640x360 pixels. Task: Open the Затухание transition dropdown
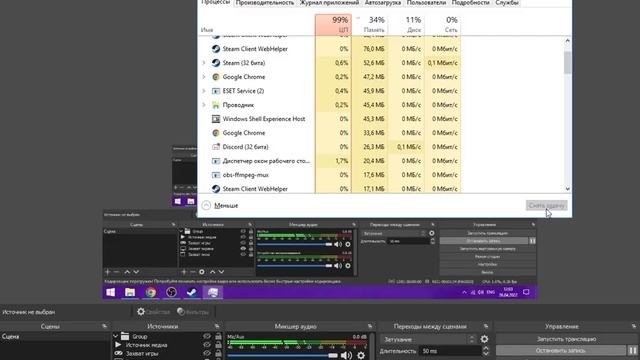[428, 339]
